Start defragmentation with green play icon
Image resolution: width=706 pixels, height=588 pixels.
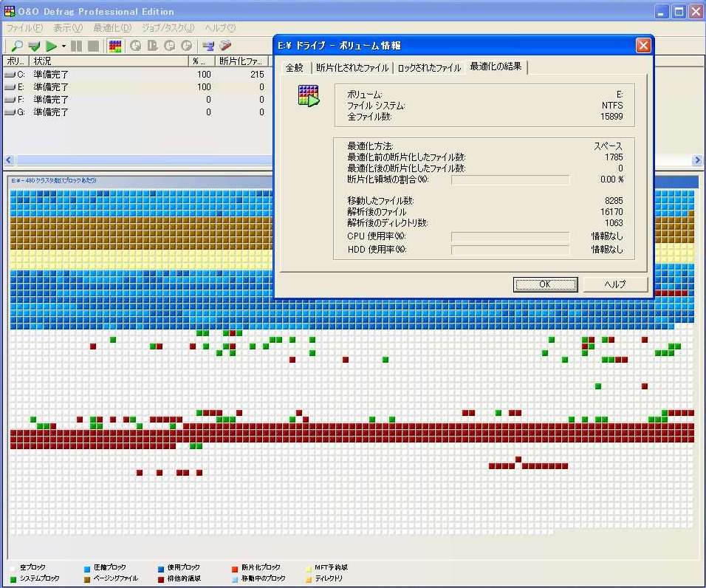pyautogui.click(x=52, y=46)
